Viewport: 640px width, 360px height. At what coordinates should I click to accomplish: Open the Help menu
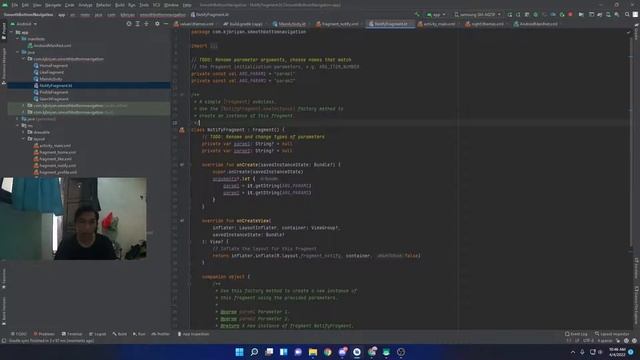[187, 5]
